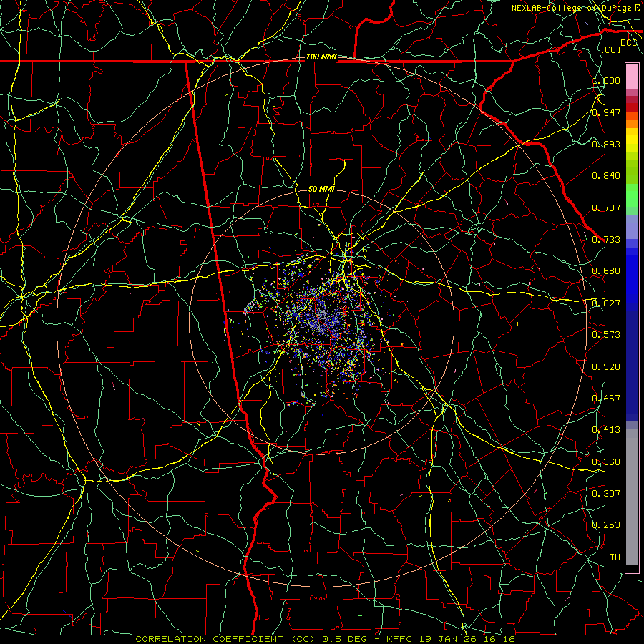
Task: Click the red band near 0.947
Action: (x=632, y=107)
